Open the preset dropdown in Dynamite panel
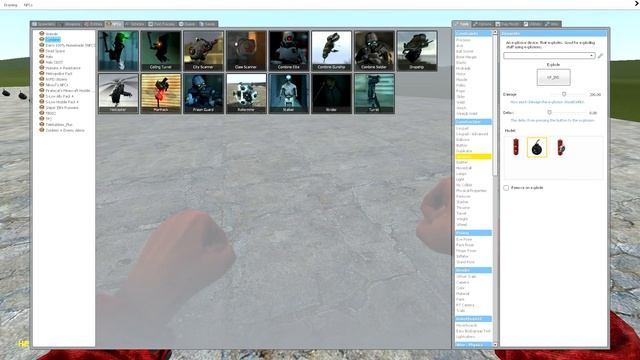Image resolution: width=640 pixels, height=360 pixels. tap(549, 56)
